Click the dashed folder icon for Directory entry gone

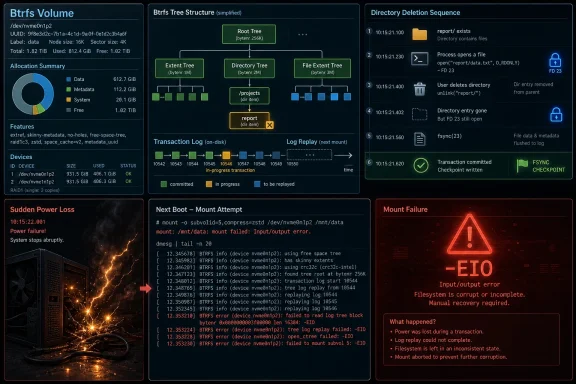pyautogui.click(x=419, y=114)
